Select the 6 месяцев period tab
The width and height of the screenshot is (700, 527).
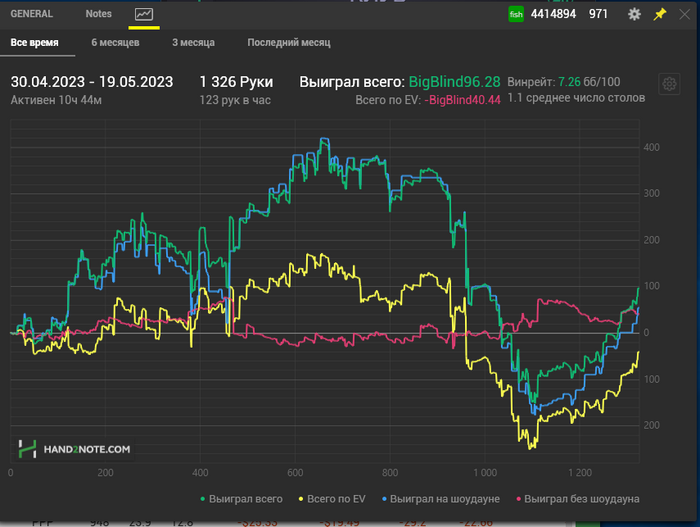pos(115,42)
